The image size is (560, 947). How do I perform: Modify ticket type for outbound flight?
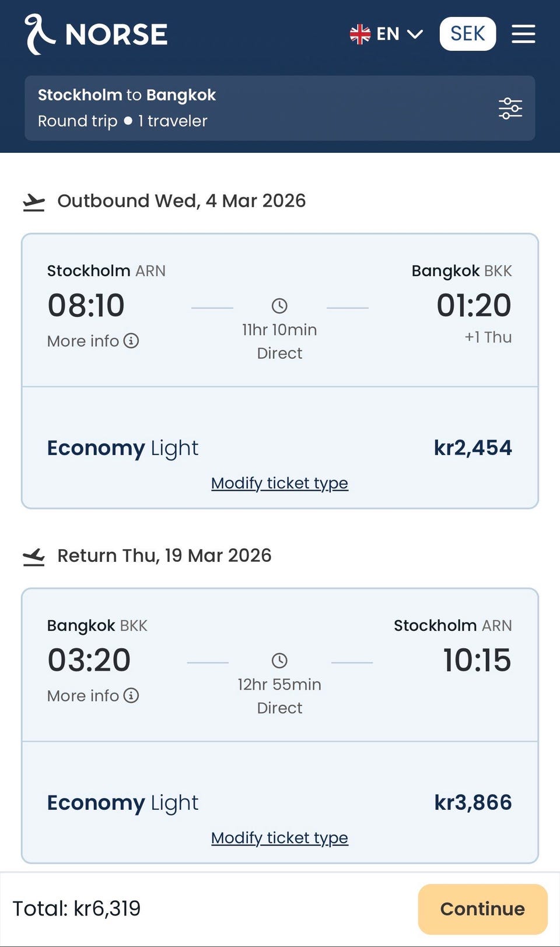pos(279,483)
